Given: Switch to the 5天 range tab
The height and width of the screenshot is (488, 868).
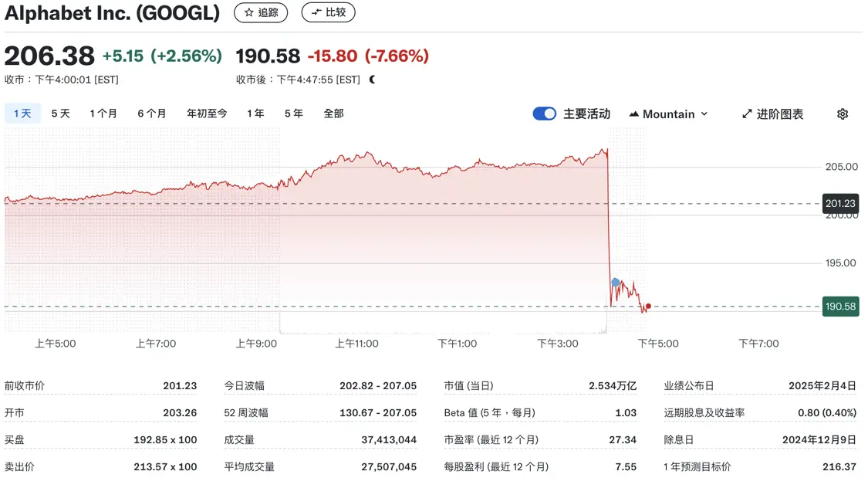Looking at the screenshot, I should (x=60, y=114).
